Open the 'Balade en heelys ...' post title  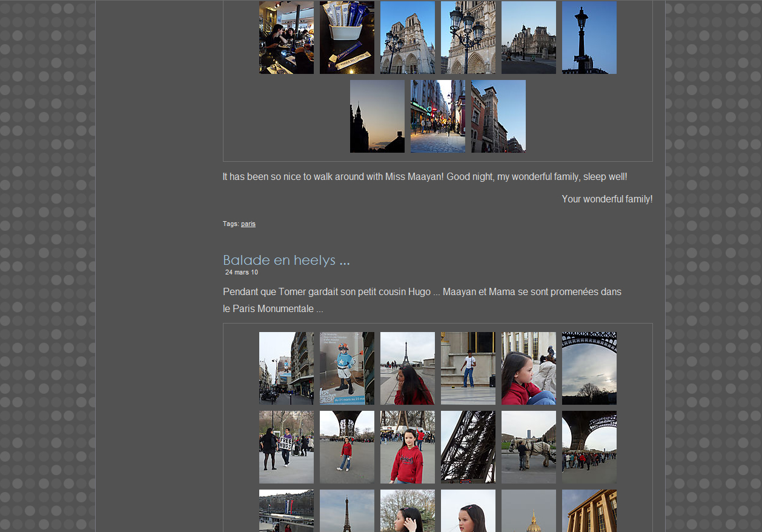click(286, 260)
